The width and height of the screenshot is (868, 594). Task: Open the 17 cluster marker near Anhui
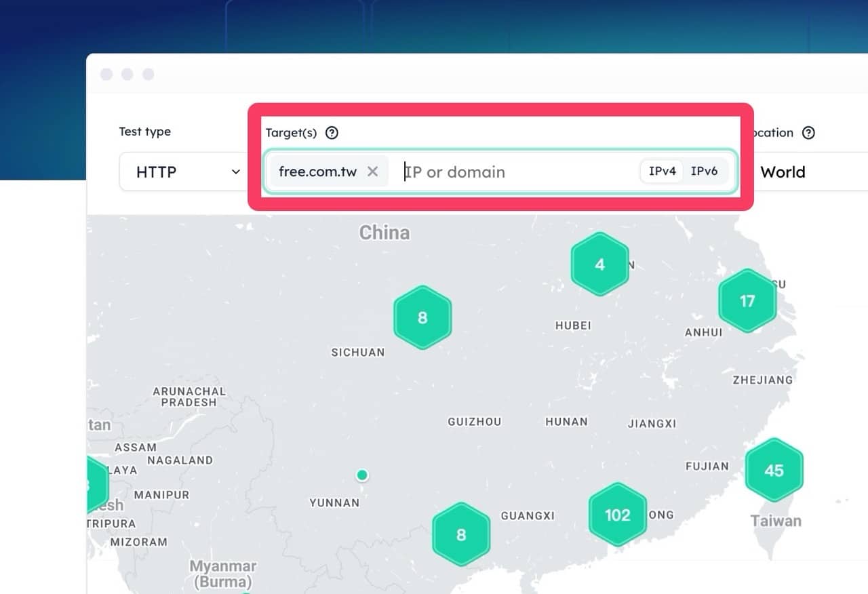point(747,301)
